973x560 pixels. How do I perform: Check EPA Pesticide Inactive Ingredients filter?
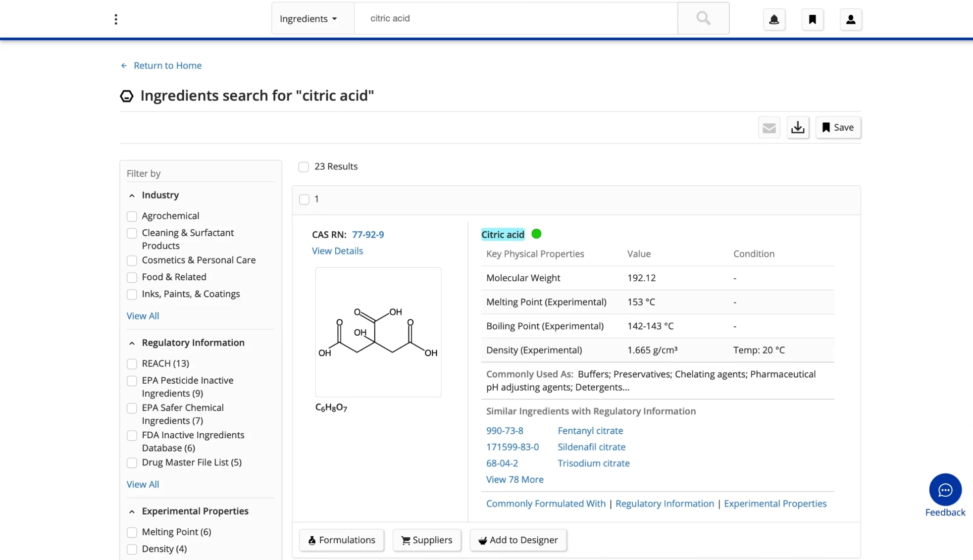(132, 381)
